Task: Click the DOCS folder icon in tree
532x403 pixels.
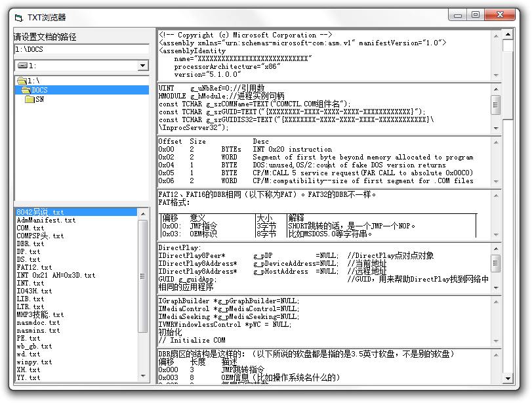Action: tap(26, 90)
